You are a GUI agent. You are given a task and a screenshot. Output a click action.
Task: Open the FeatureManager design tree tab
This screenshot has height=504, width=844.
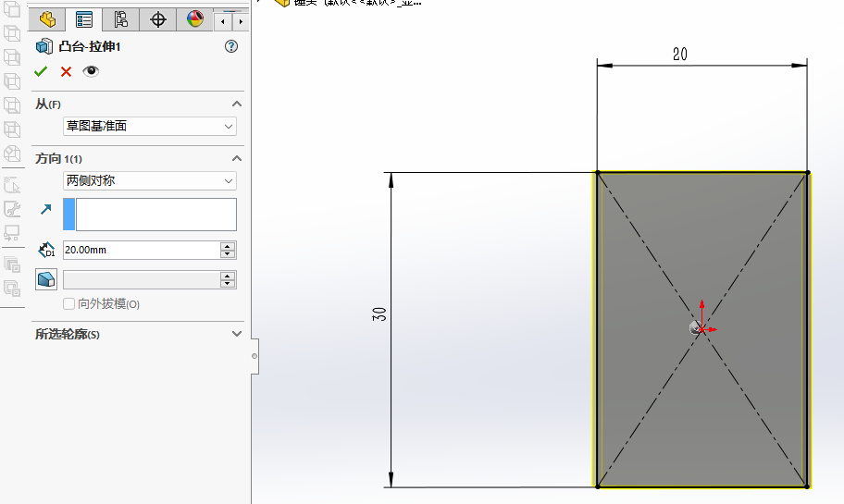point(47,20)
